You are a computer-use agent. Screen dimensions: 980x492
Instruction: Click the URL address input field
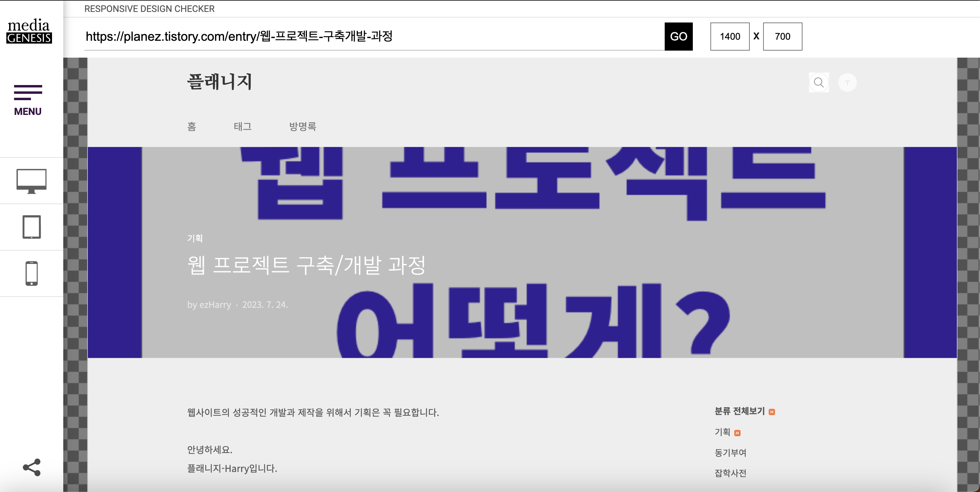pyautogui.click(x=373, y=37)
